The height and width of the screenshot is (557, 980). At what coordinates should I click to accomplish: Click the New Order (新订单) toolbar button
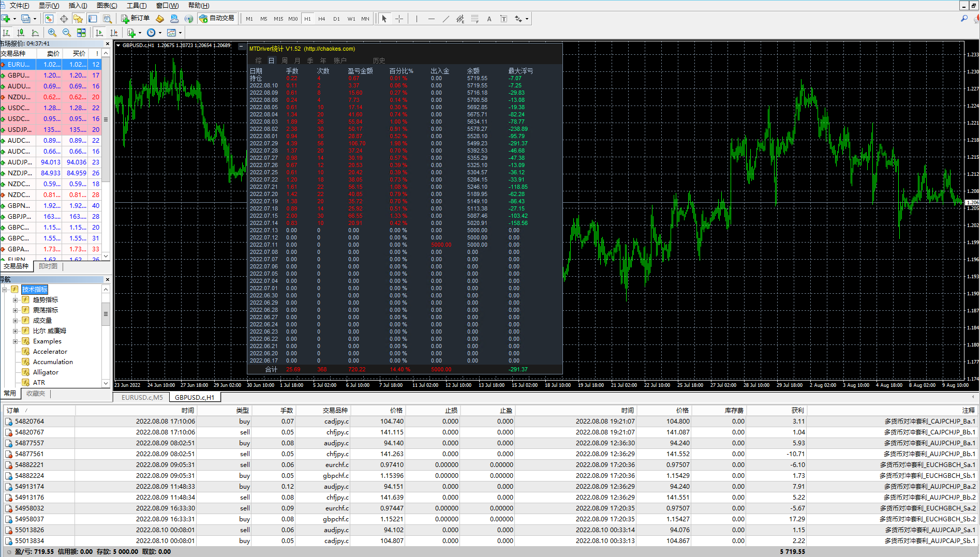point(136,19)
